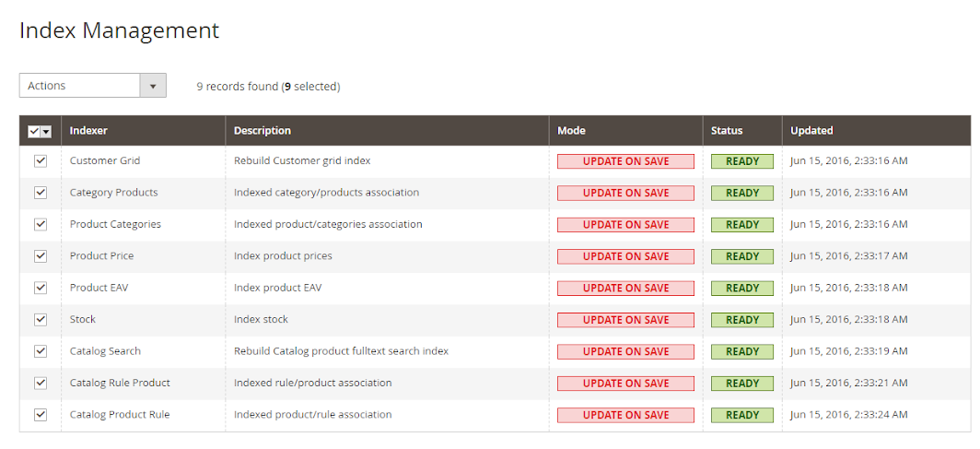Image resolution: width=980 pixels, height=449 pixels.
Task: Uncheck the Catalog Product Rule checkbox
Action: click(x=41, y=415)
